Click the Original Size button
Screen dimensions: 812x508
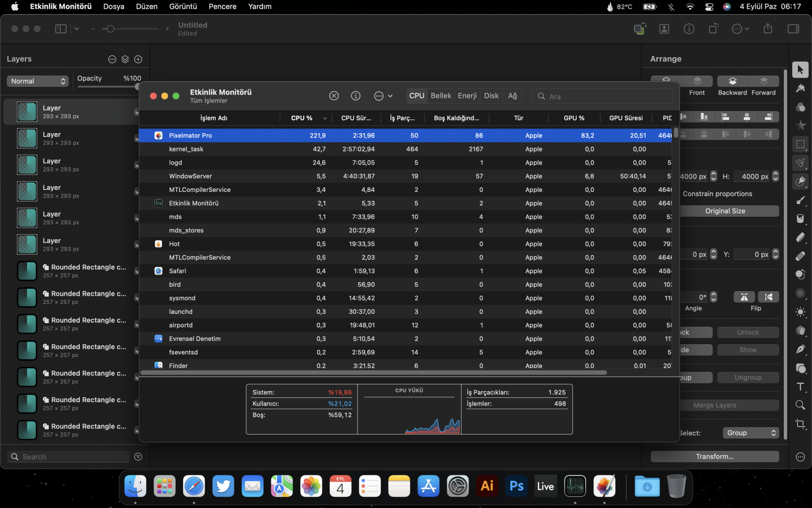coord(725,211)
